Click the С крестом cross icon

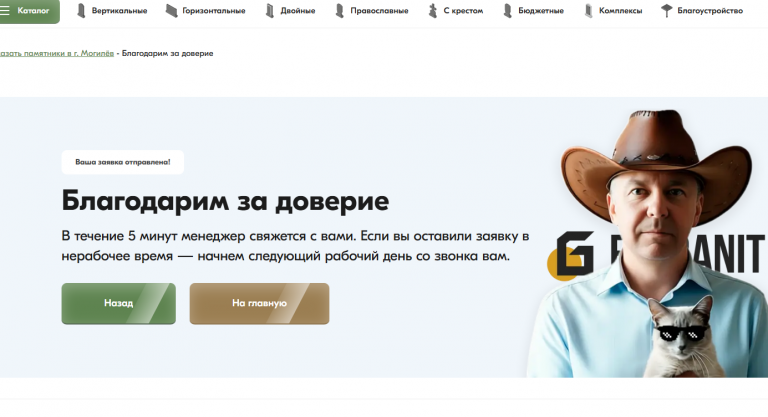click(x=432, y=10)
